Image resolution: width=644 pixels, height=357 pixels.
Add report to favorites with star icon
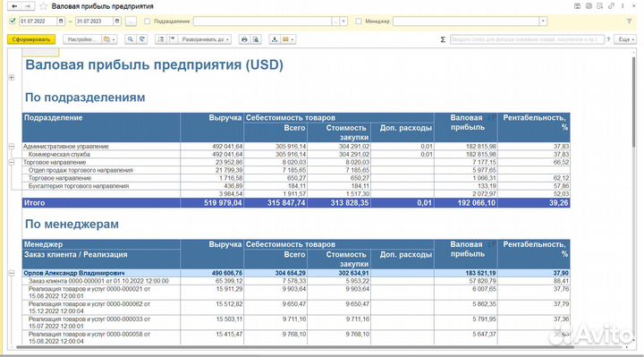(x=44, y=6)
